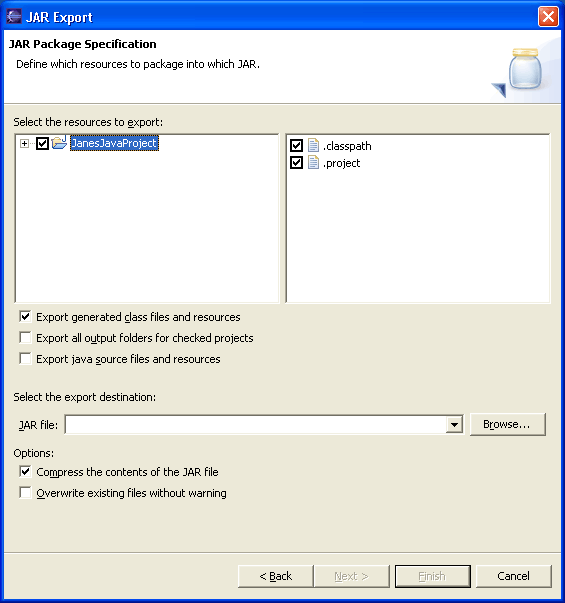Select the JanesJavaProject tree item
565x603 pixels.
[114, 143]
